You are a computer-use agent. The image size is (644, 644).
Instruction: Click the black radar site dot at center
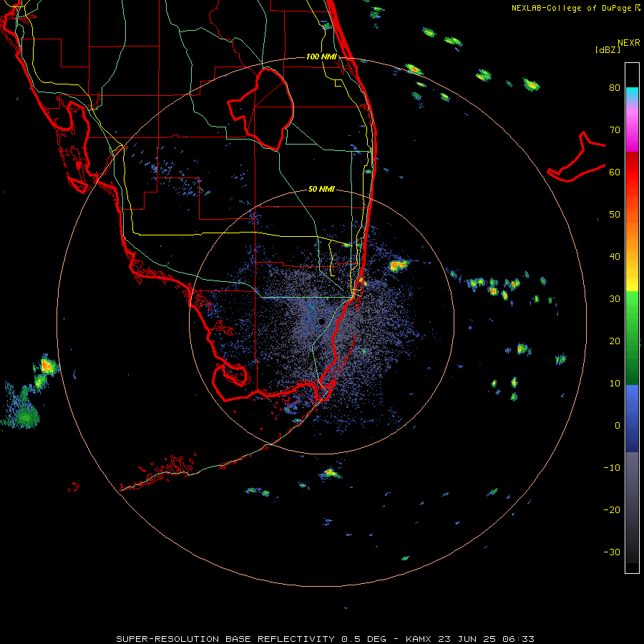(x=321, y=321)
